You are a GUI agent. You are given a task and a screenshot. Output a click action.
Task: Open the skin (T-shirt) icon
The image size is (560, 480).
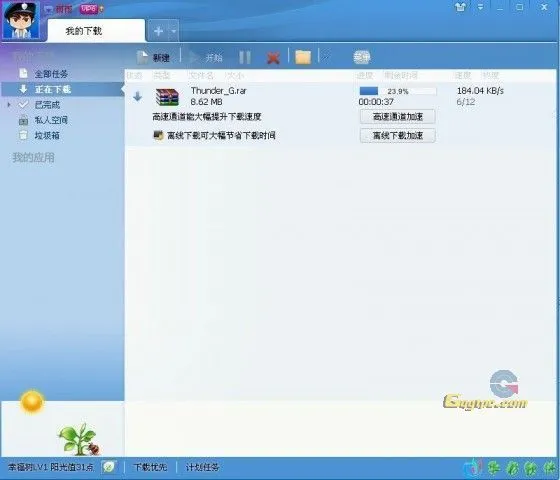pos(461,7)
